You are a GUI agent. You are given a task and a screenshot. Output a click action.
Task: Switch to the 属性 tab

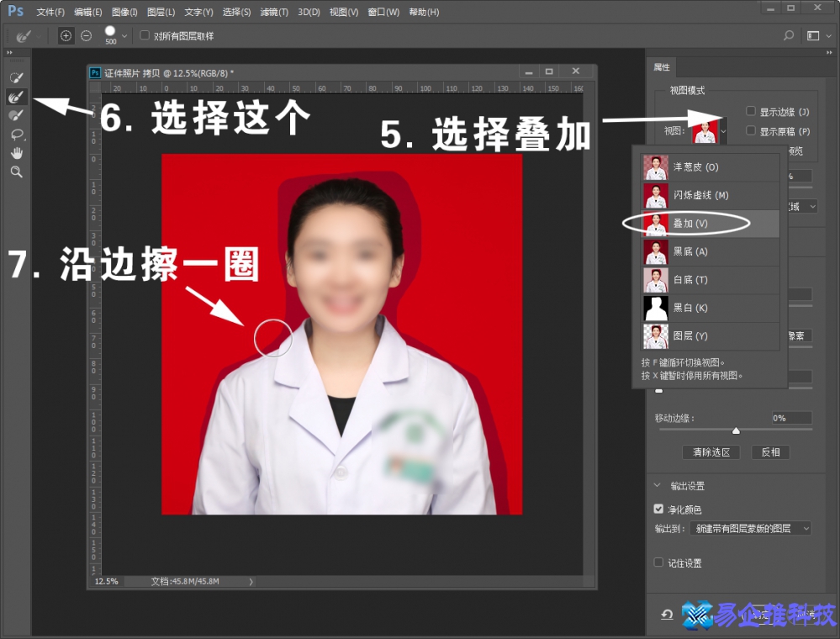pyautogui.click(x=661, y=67)
